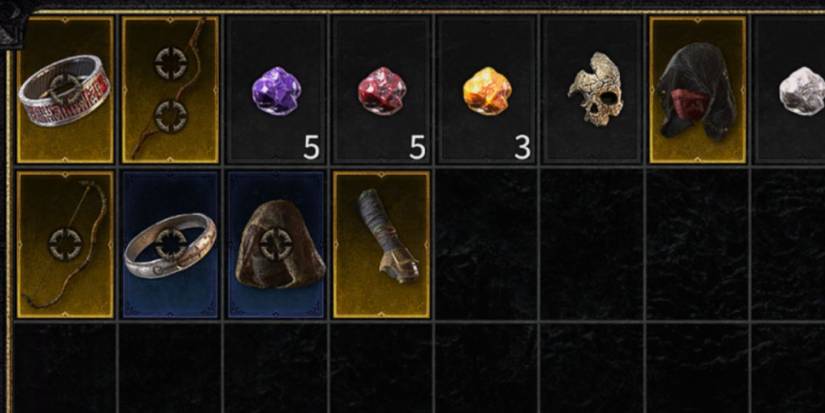Select the single-socket bow in second row

[65, 245]
